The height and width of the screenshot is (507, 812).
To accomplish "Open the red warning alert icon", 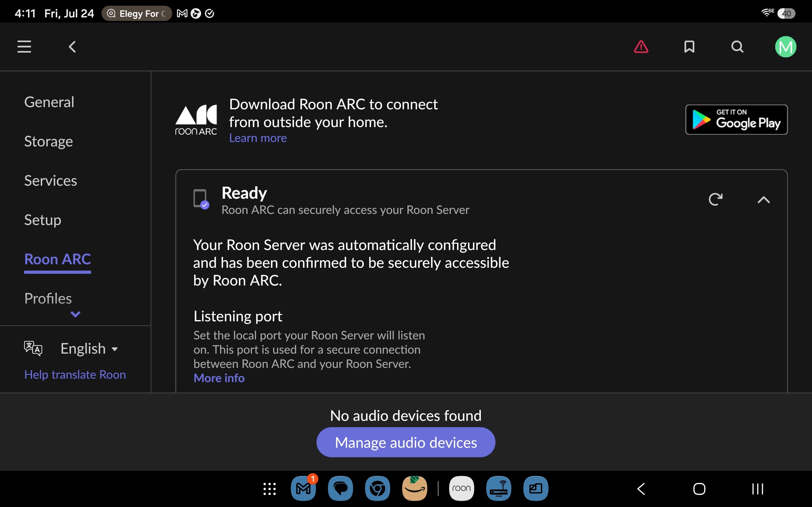I will click(641, 47).
